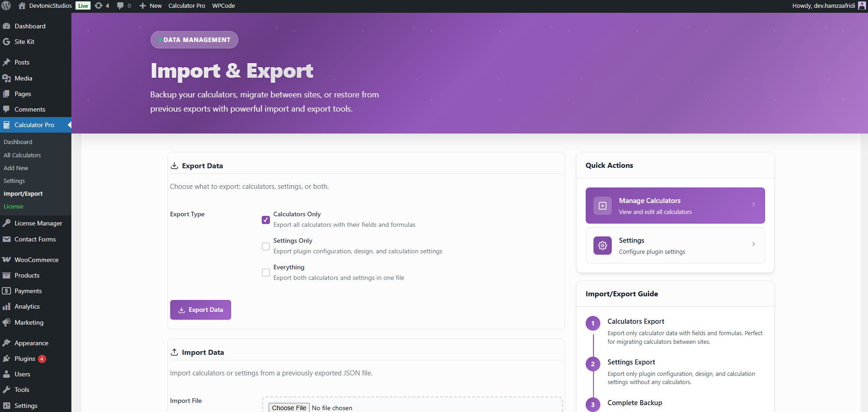868x412 pixels.
Task: Expand Manage Calculators with its chevron
Action: click(754, 204)
